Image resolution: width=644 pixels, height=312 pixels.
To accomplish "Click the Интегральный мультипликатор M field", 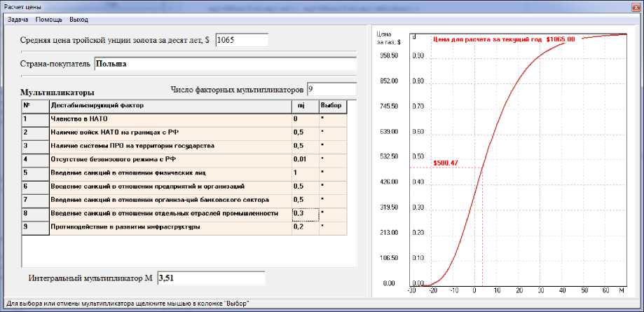I will pyautogui.click(x=211, y=278).
